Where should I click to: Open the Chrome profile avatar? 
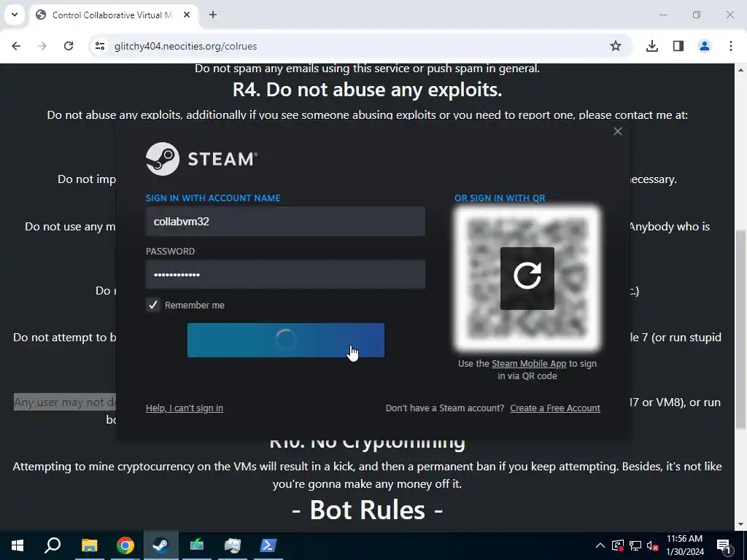[x=705, y=46]
